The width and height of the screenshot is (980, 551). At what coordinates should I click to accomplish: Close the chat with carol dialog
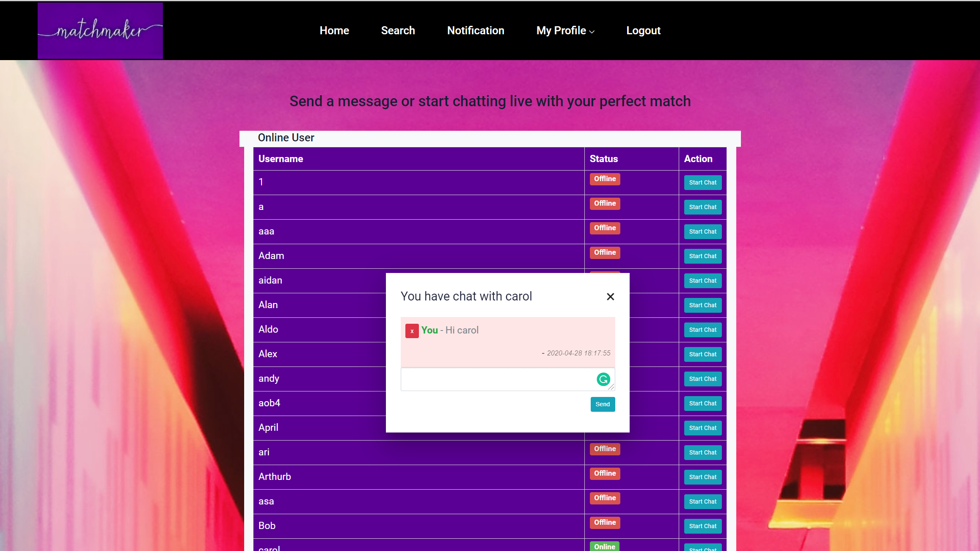(x=610, y=297)
